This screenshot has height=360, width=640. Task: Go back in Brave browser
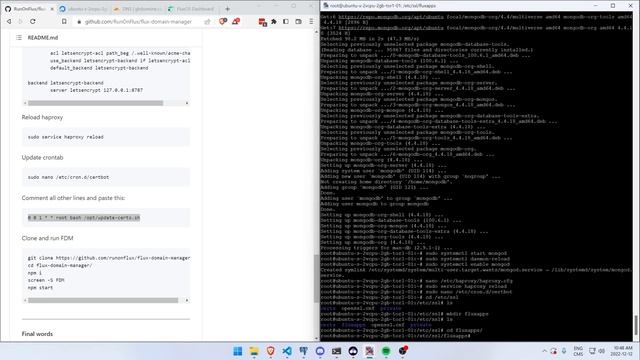pyautogui.click(x=9, y=21)
